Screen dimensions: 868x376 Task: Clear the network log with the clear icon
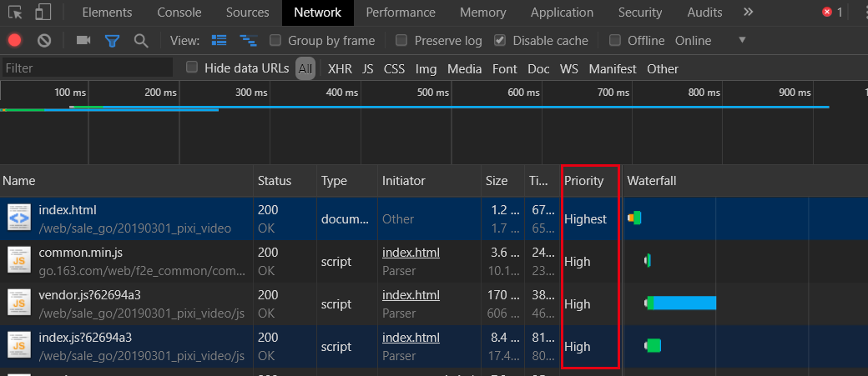click(x=44, y=40)
